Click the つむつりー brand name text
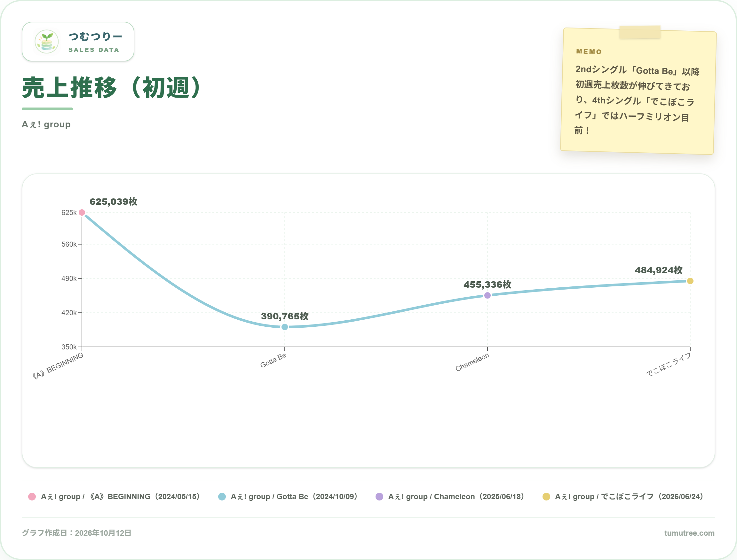The image size is (737, 560). pos(96,36)
